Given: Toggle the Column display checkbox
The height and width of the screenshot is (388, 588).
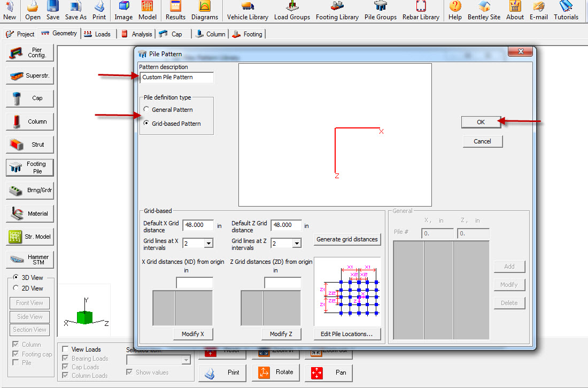Looking at the screenshot, I should 16,344.
